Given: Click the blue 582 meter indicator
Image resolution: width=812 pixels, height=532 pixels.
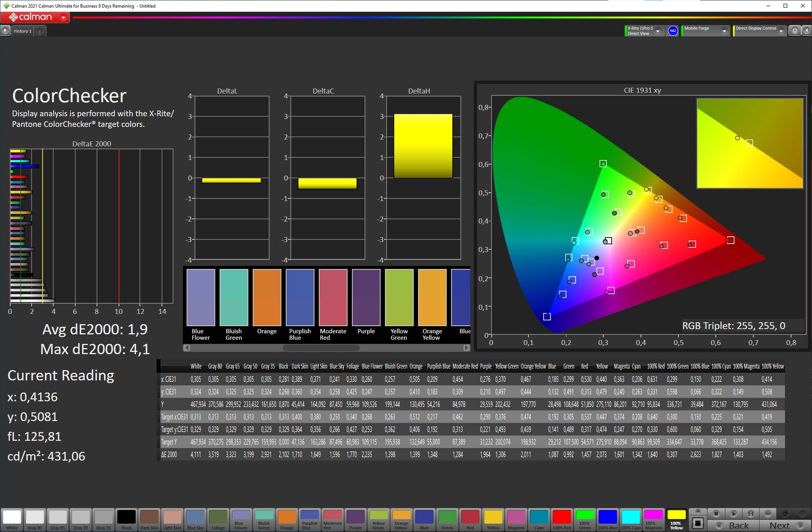Looking at the screenshot, I should [x=673, y=31].
